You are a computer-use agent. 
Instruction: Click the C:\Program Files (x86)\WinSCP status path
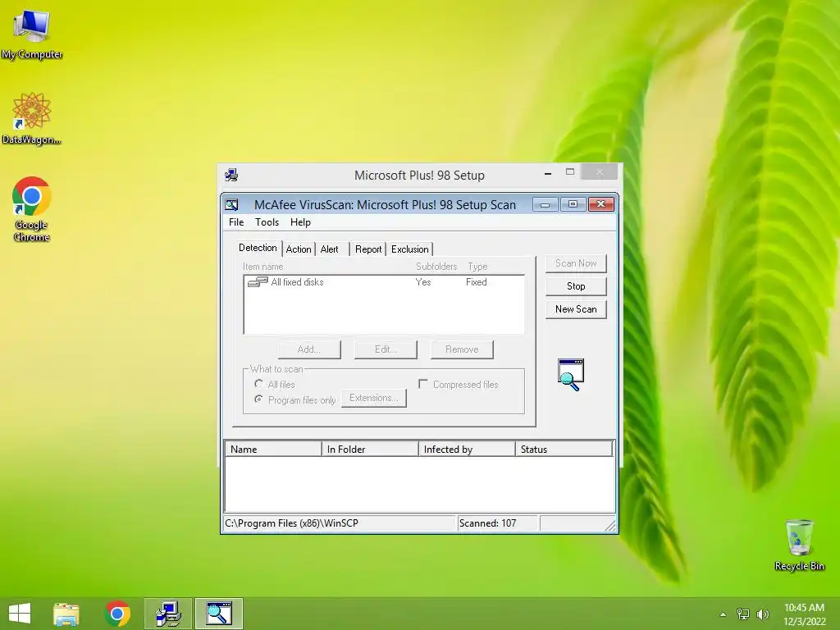click(x=291, y=523)
